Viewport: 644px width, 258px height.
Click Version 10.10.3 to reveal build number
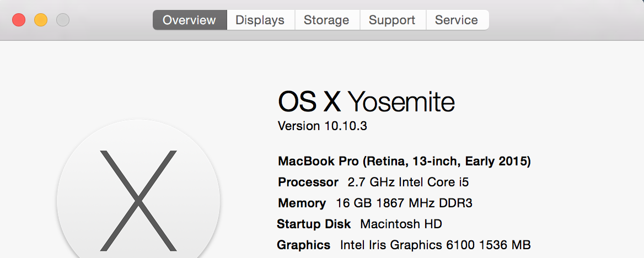click(323, 126)
